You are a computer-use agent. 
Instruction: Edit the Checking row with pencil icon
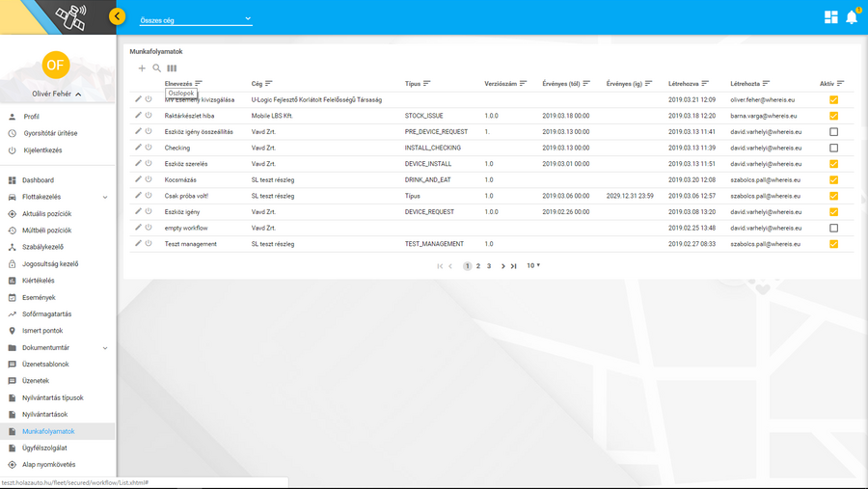(x=138, y=148)
